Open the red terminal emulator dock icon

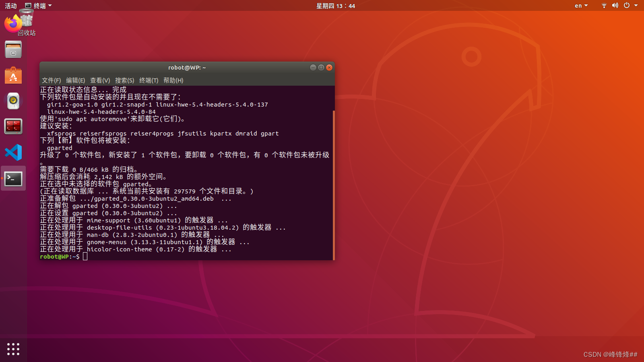tap(13, 127)
